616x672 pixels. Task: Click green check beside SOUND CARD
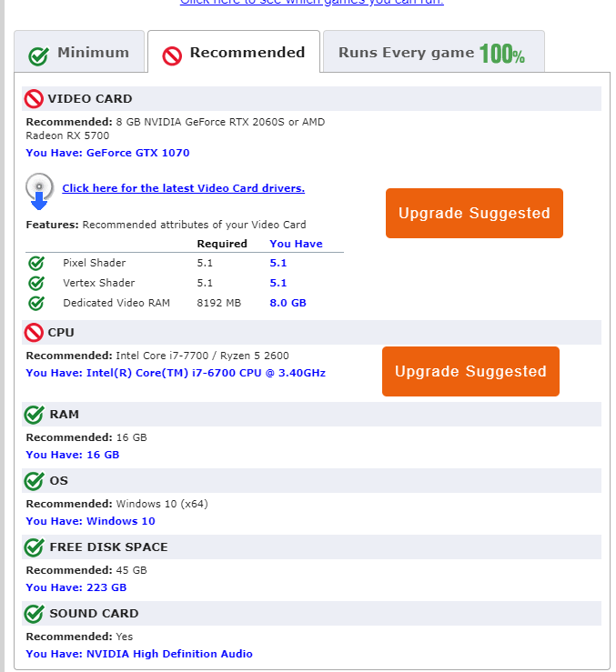click(x=34, y=614)
